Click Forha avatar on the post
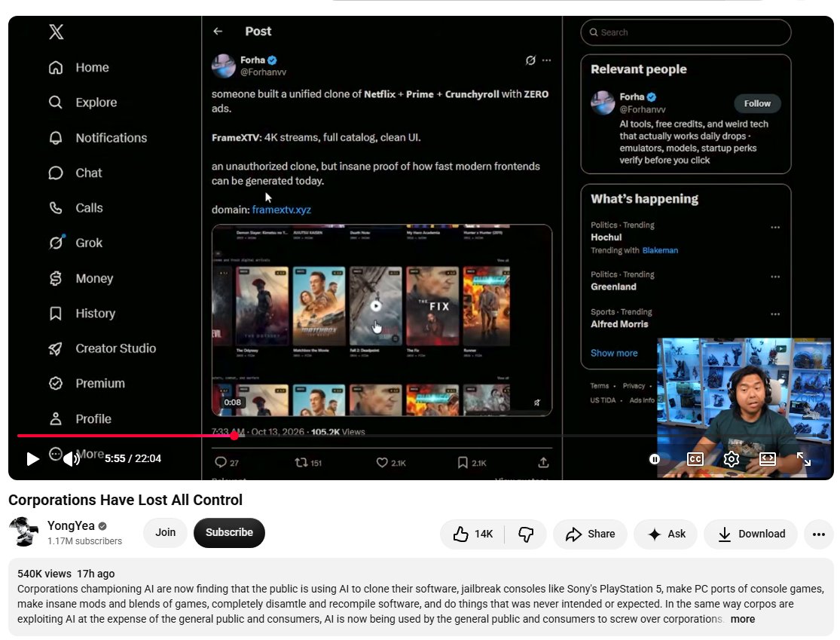Viewport: 840px width, 640px height. click(x=224, y=66)
